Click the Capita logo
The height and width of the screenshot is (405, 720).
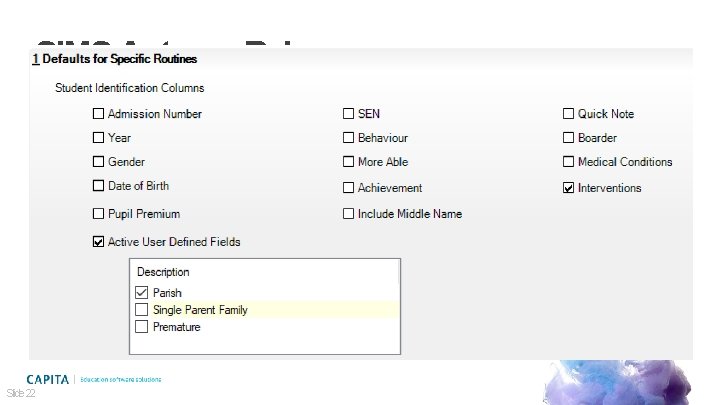49,379
